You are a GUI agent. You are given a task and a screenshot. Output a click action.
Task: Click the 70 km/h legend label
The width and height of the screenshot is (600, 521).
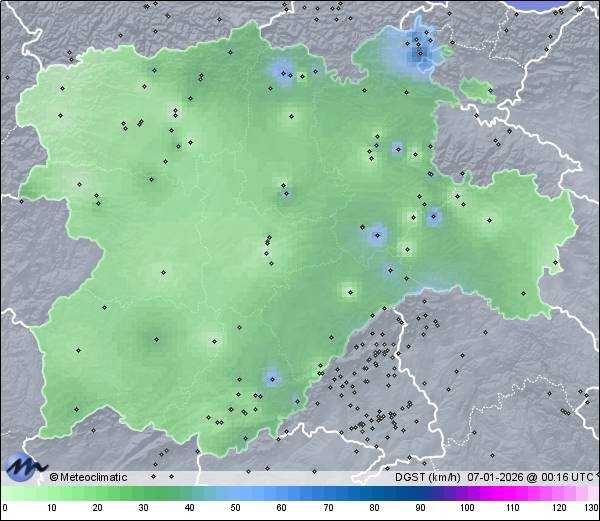point(328,508)
